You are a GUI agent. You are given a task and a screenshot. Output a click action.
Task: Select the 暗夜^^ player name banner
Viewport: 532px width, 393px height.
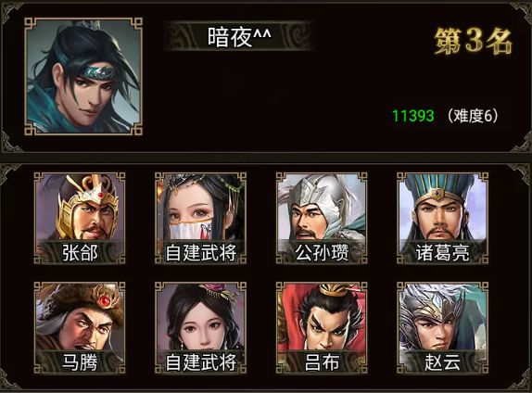[239, 36]
